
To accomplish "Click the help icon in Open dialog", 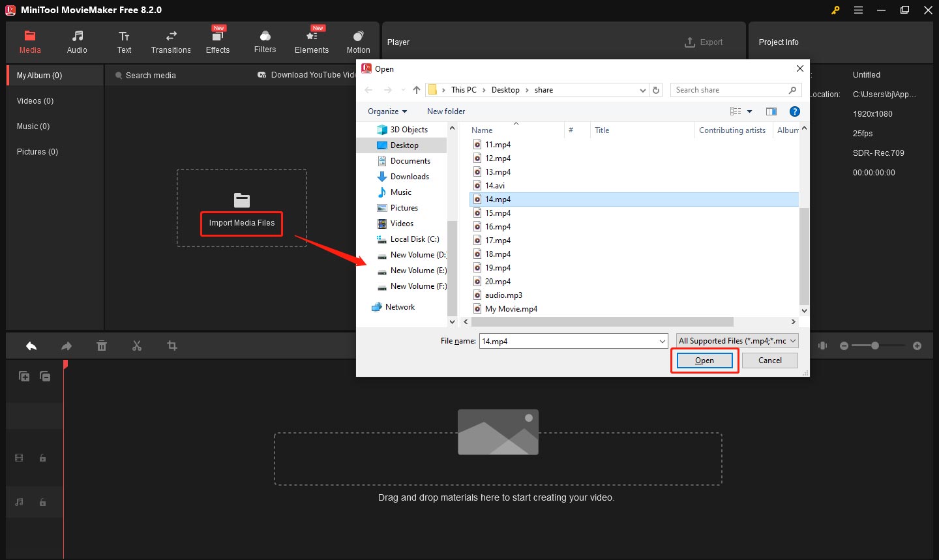I will (794, 111).
